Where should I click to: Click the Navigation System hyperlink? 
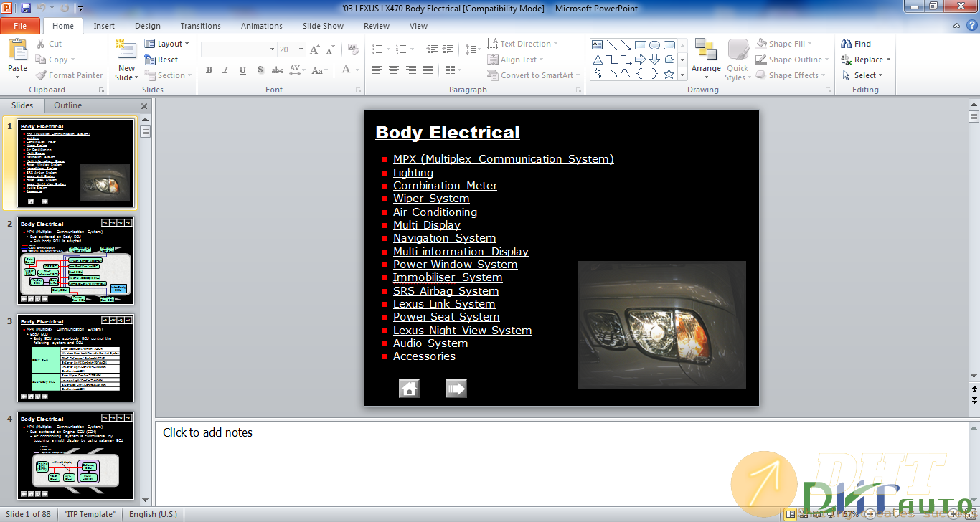click(445, 238)
